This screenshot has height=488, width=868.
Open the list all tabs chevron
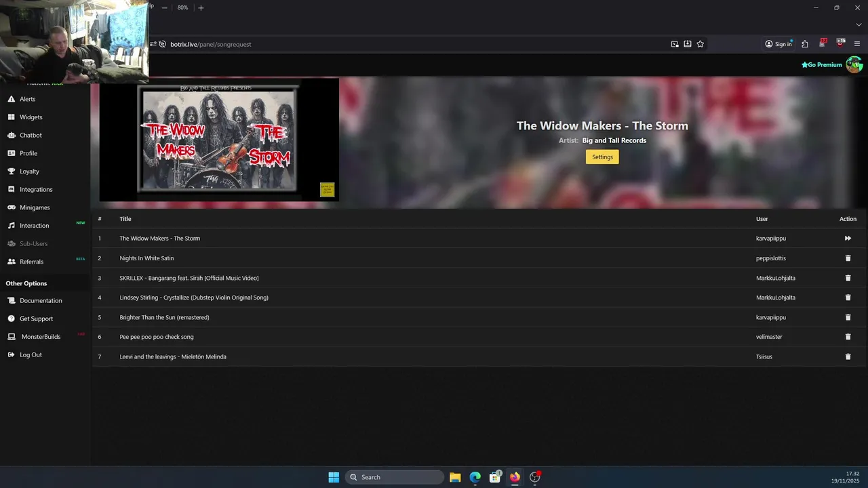(859, 25)
